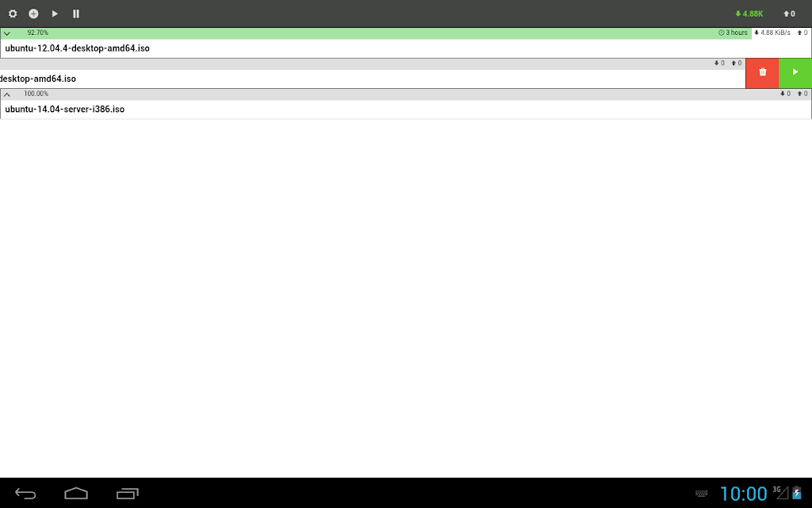The height and width of the screenshot is (508, 812).
Task: Click the green 4.88K total download speed indicator
Action: point(749,14)
